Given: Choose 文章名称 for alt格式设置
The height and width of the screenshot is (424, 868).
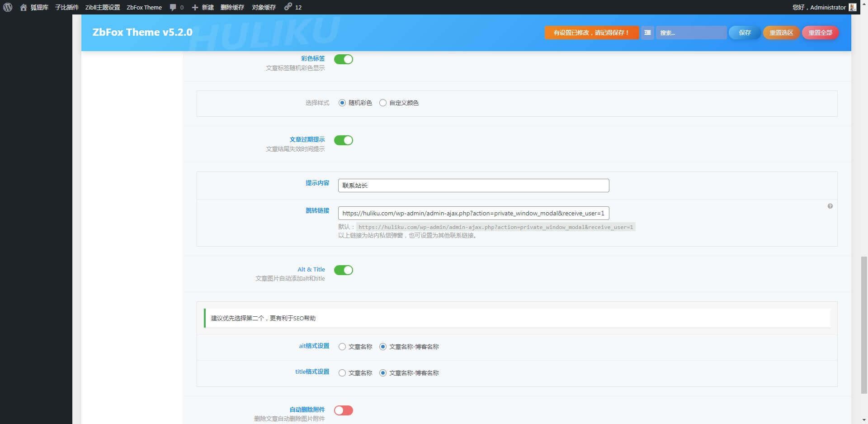Looking at the screenshot, I should pos(342,347).
